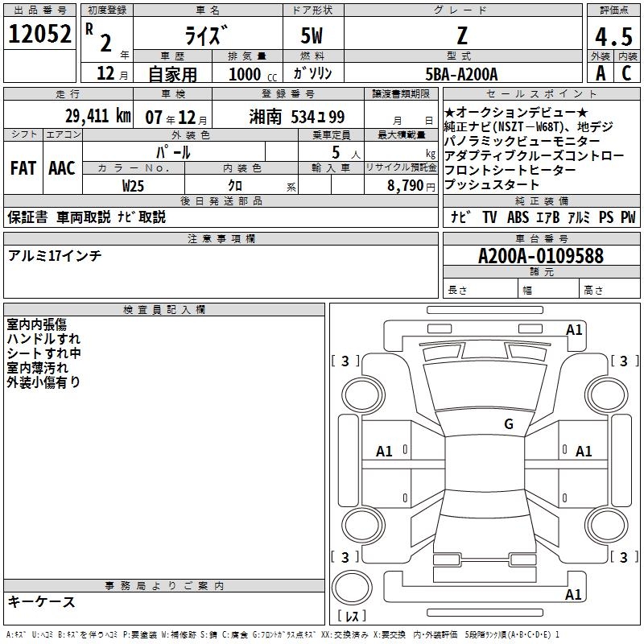The height and width of the screenshot is (644, 644).
Task: Select the フロントシートヒーター line
Action: point(510,170)
